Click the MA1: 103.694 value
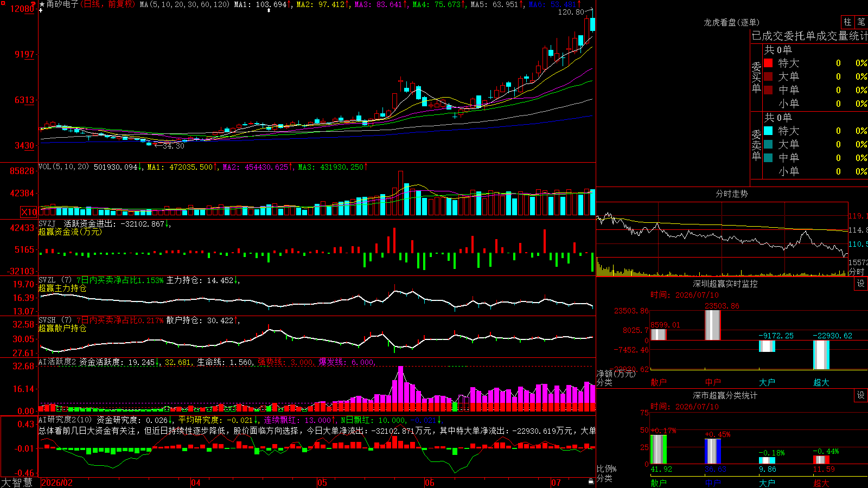 click(x=263, y=4)
